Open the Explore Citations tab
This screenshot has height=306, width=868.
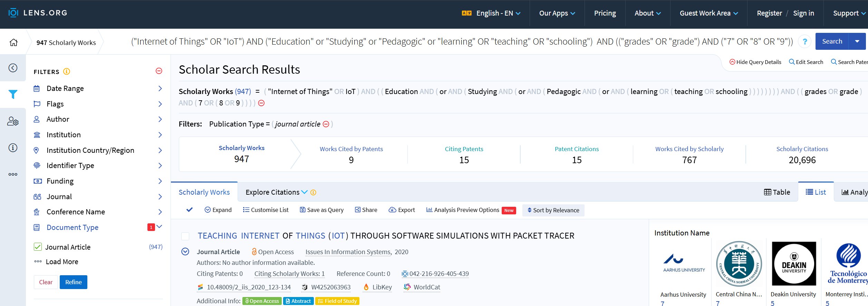click(276, 192)
